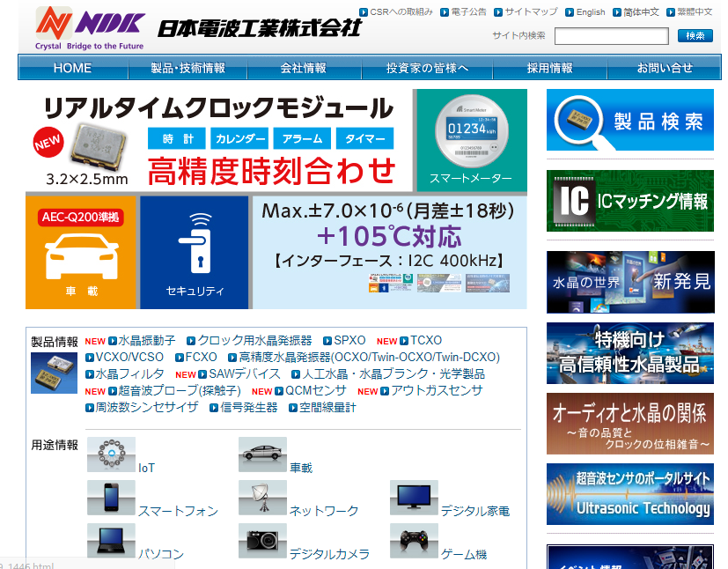Open 特機向け高信頼性水晶製品 banner
The height and width of the screenshot is (569, 728).
pos(630,353)
